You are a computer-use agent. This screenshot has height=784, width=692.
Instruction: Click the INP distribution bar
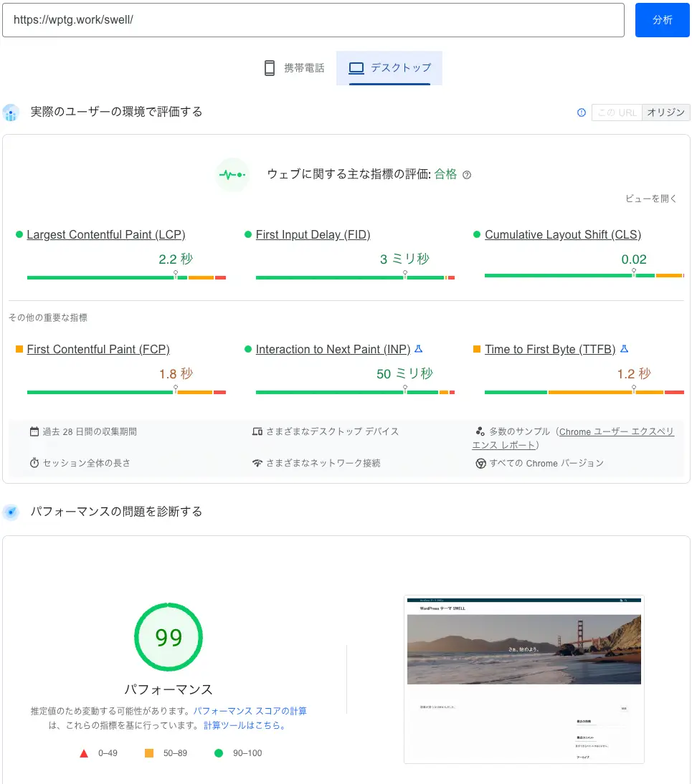355,393
